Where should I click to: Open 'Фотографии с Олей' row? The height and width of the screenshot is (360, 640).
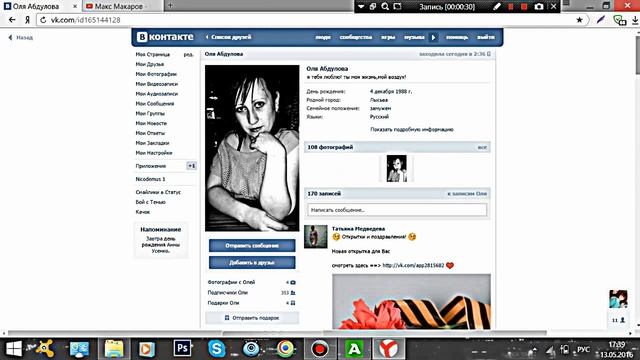[x=252, y=282]
